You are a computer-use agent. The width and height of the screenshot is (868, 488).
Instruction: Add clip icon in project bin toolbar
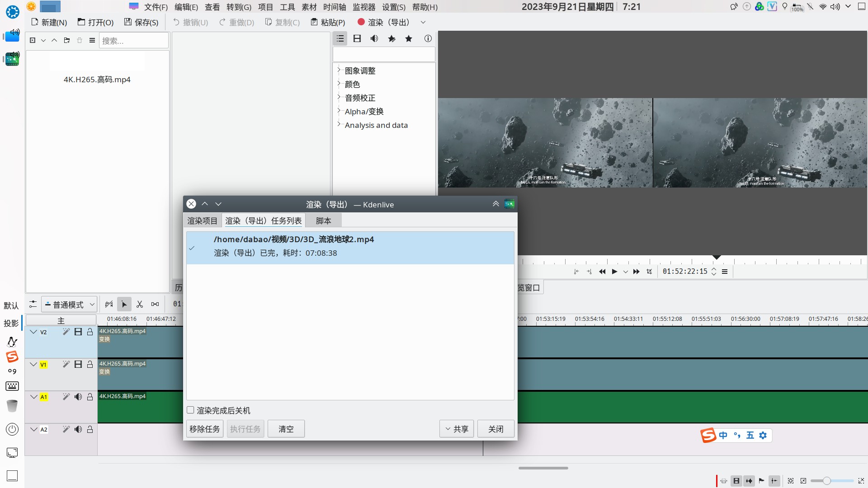(33, 40)
